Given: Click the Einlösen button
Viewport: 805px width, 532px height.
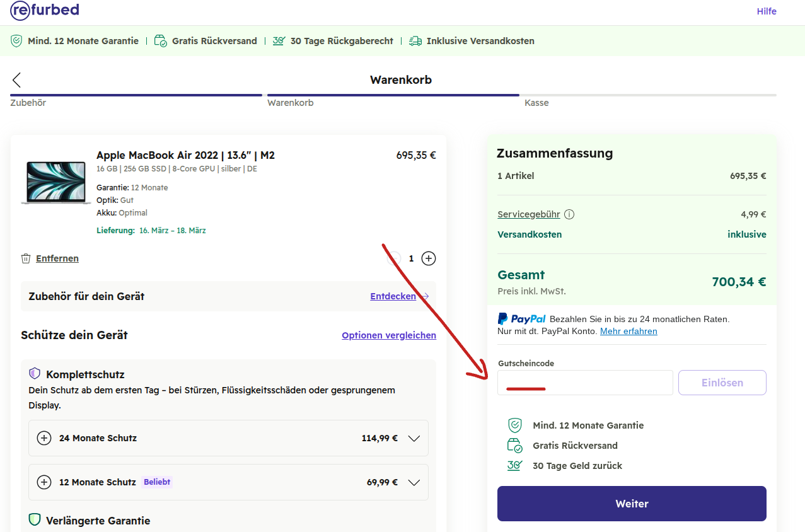Looking at the screenshot, I should click(x=721, y=382).
